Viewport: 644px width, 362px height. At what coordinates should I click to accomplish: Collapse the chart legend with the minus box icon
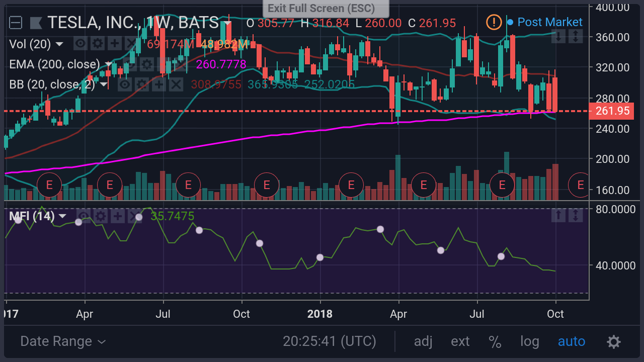[16, 23]
